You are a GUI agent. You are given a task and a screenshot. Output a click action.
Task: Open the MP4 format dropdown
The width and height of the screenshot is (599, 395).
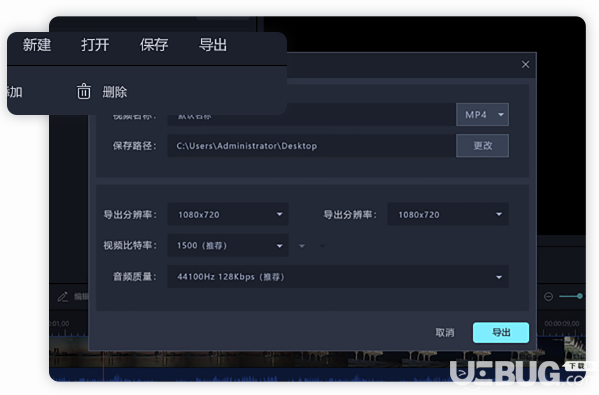[x=482, y=115]
